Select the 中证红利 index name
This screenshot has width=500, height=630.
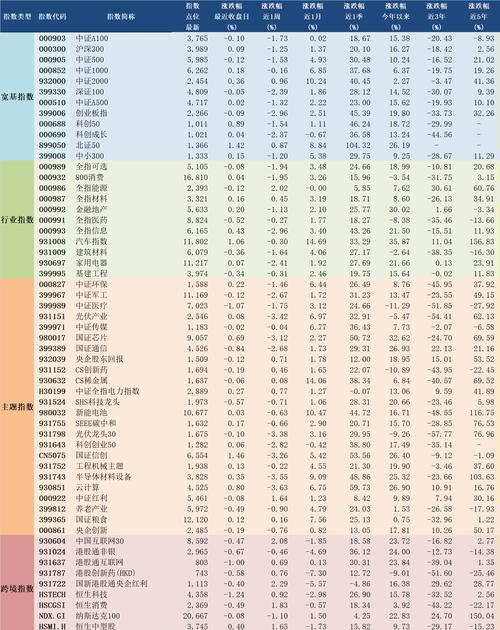click(x=92, y=498)
